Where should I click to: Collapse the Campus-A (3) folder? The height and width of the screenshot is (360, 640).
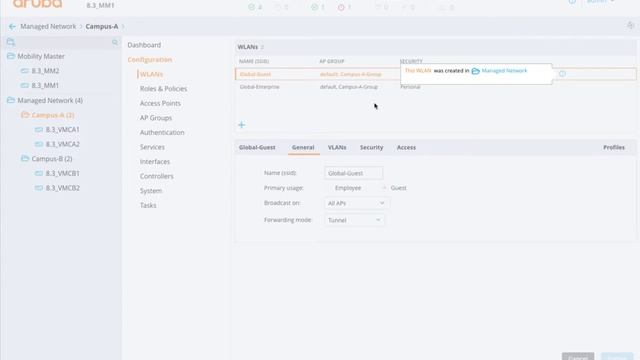[x=25, y=115]
